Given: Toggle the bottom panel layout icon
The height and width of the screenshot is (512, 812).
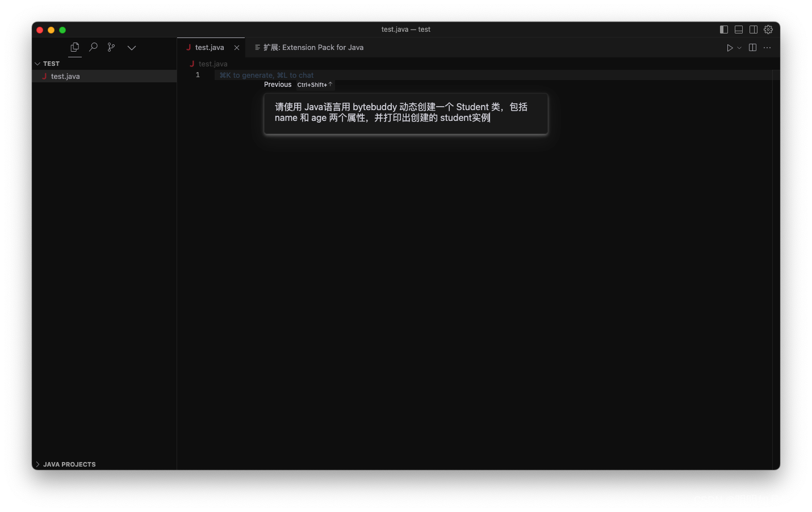Looking at the screenshot, I should tap(739, 30).
